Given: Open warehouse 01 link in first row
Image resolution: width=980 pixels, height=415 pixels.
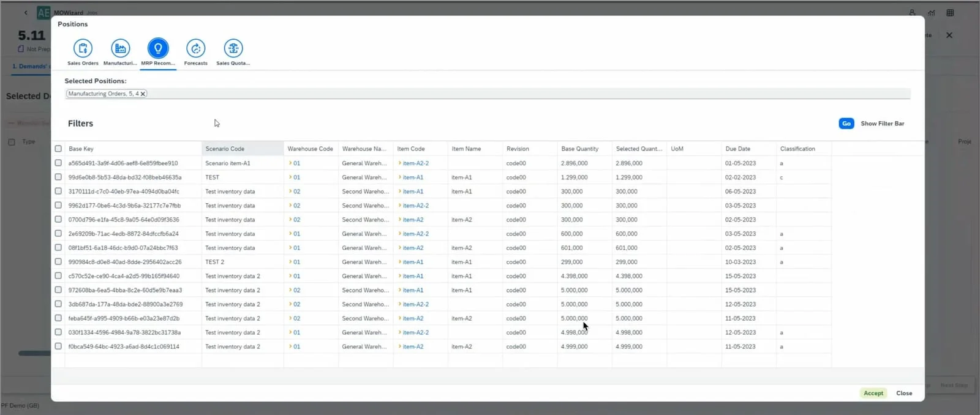Looking at the screenshot, I should pyautogui.click(x=296, y=163).
